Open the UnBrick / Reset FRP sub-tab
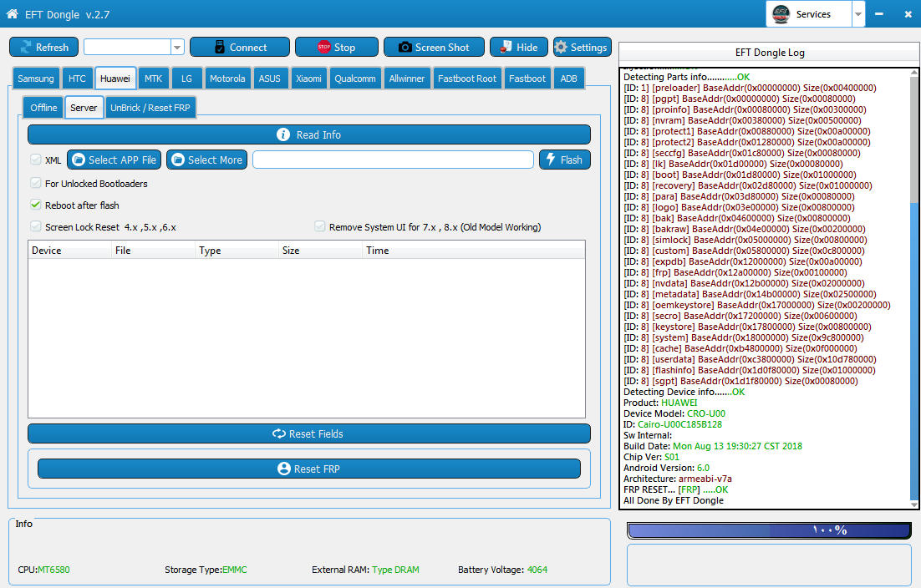 (150, 108)
